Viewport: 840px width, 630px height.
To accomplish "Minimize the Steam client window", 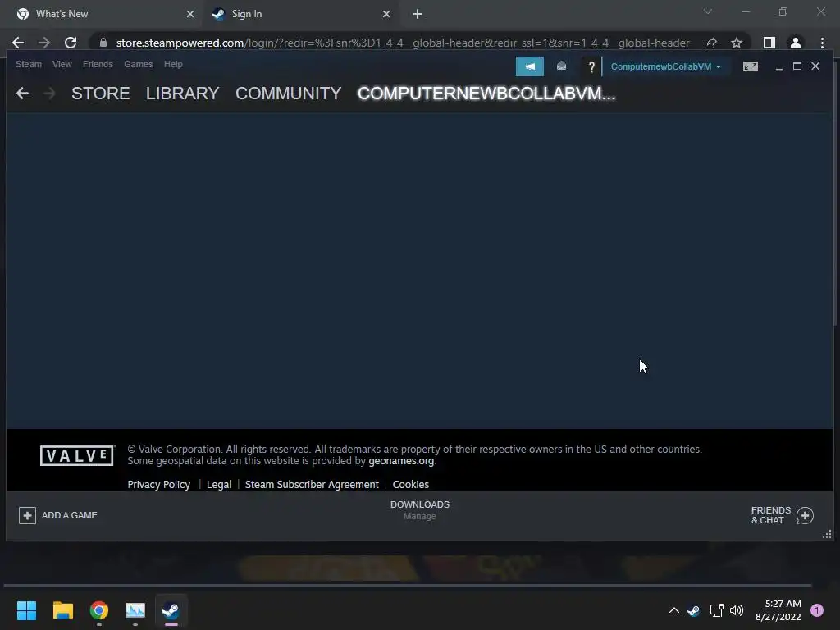I will (x=779, y=66).
